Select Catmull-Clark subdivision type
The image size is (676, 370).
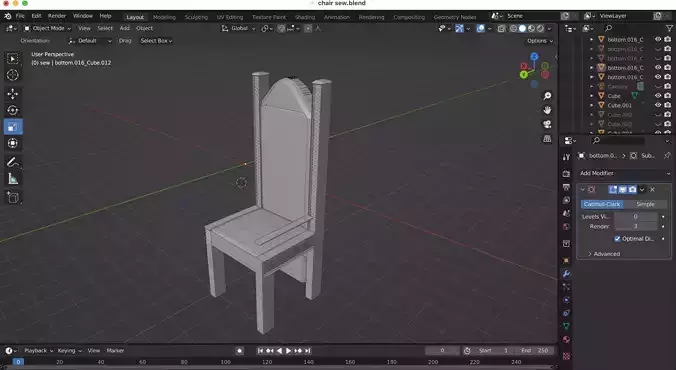point(602,204)
